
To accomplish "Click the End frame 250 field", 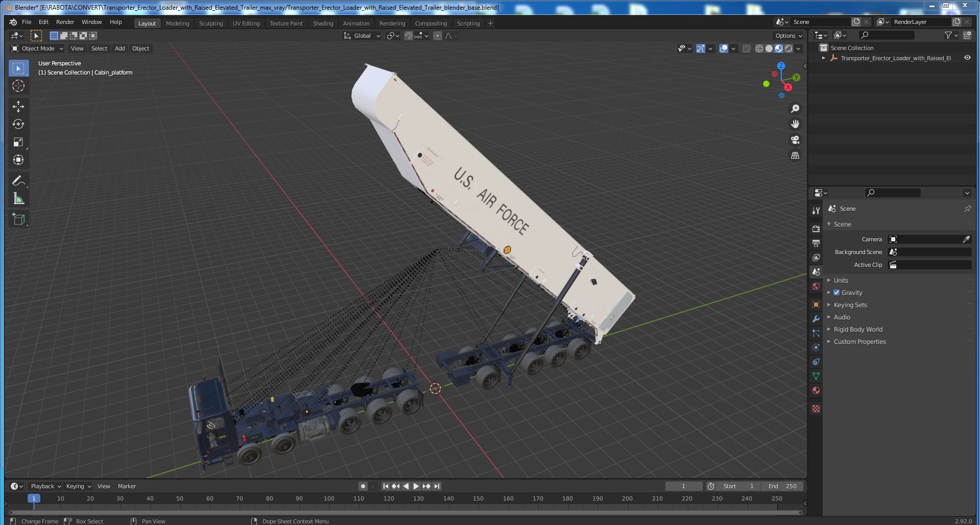I will click(782, 486).
